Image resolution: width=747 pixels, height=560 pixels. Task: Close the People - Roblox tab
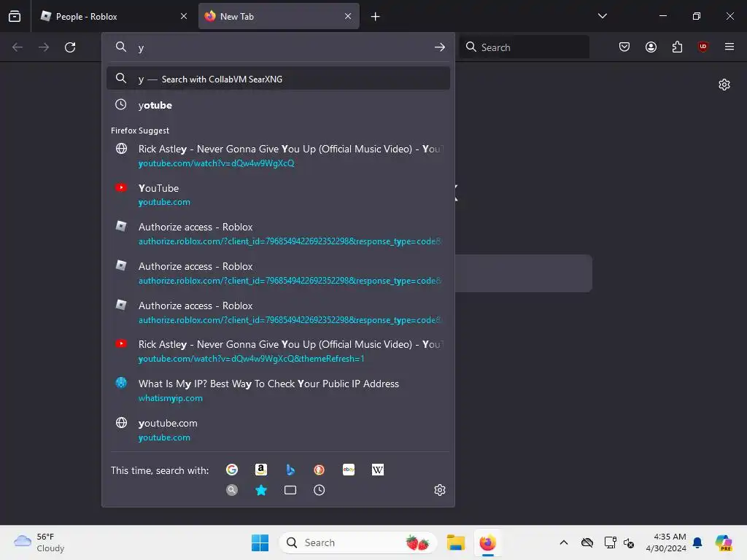click(x=183, y=16)
